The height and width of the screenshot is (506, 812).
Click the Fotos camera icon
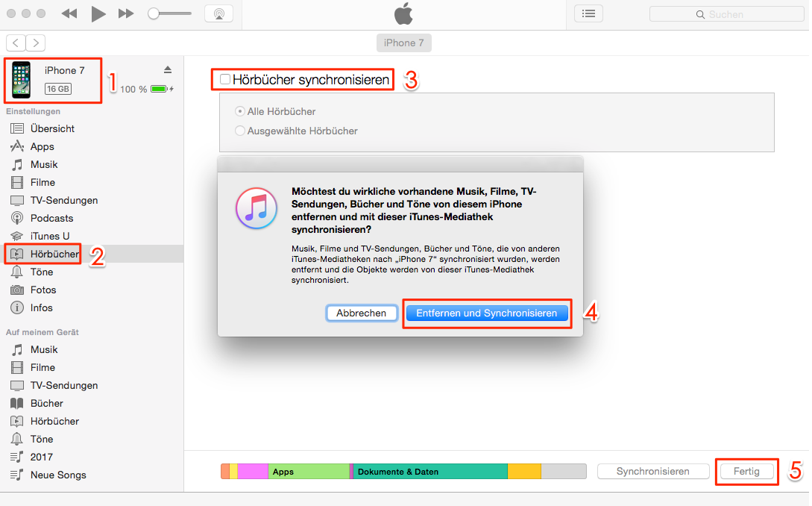pos(17,290)
